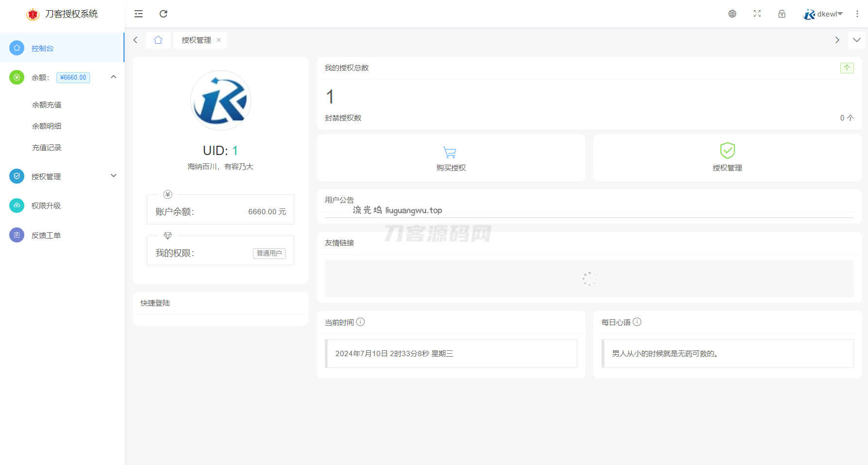Close the 授权管理 tab
The width and height of the screenshot is (868, 465).
[x=219, y=40]
